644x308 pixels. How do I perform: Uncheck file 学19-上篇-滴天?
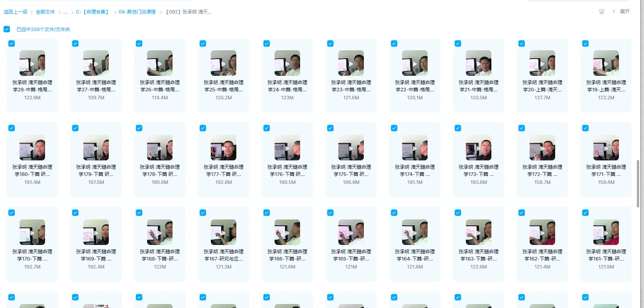[585, 43]
